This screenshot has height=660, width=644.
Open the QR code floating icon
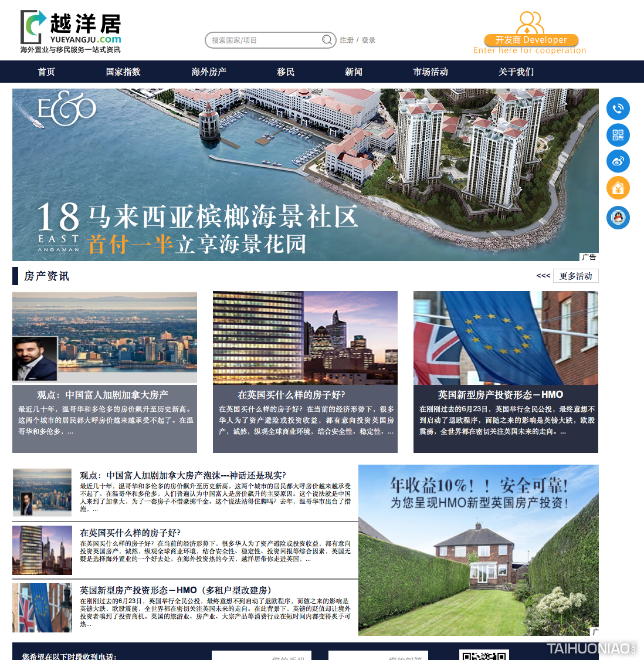point(618,135)
